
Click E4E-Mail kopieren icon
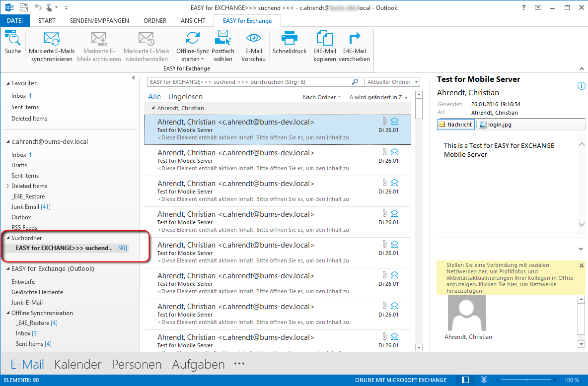pyautogui.click(x=325, y=38)
